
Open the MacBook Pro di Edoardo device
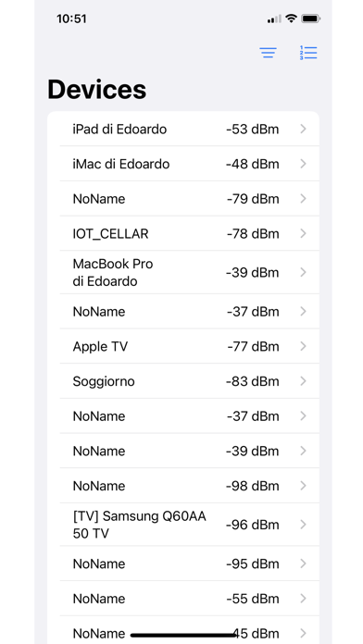pyautogui.click(x=183, y=272)
